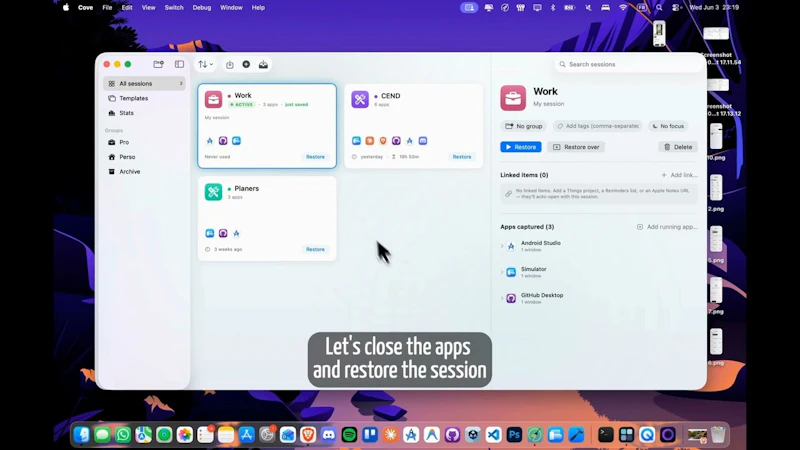Open Spotify from the Dock
The image size is (800, 450).
[349, 435]
